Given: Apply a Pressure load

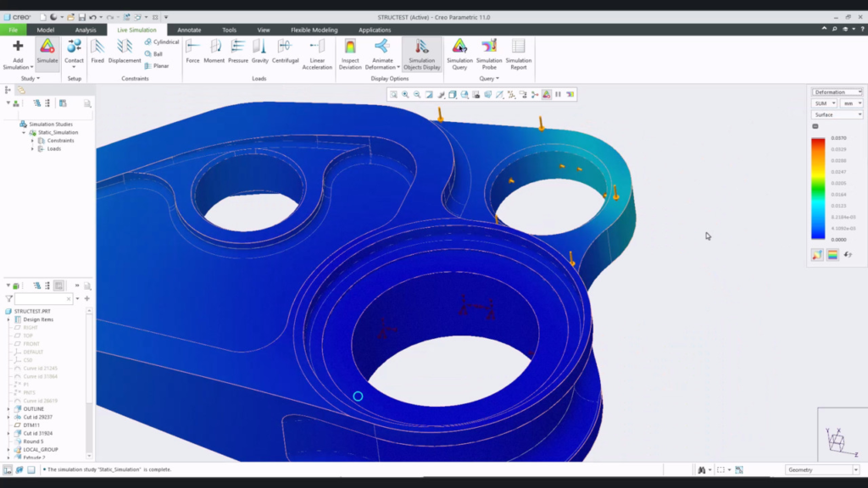Looking at the screenshot, I should point(238,53).
